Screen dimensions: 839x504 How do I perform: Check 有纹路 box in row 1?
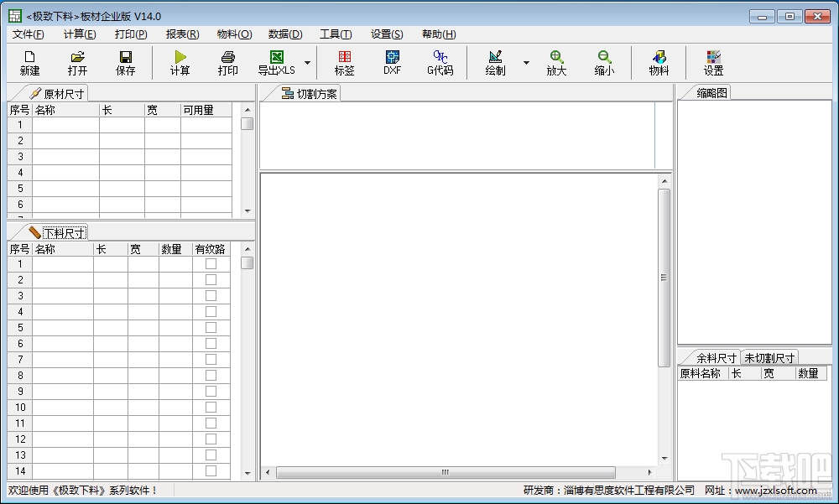point(211,264)
